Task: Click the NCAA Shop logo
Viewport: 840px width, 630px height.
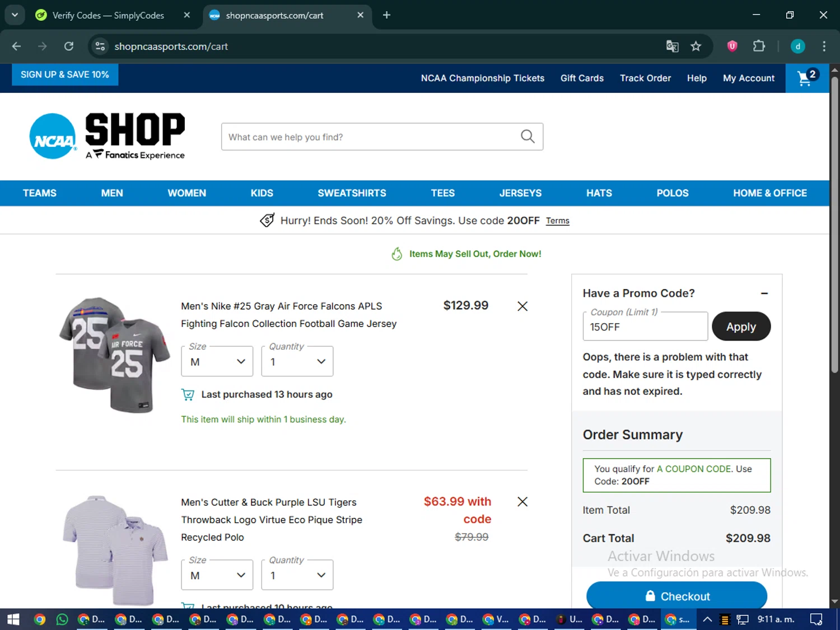Action: [108, 136]
